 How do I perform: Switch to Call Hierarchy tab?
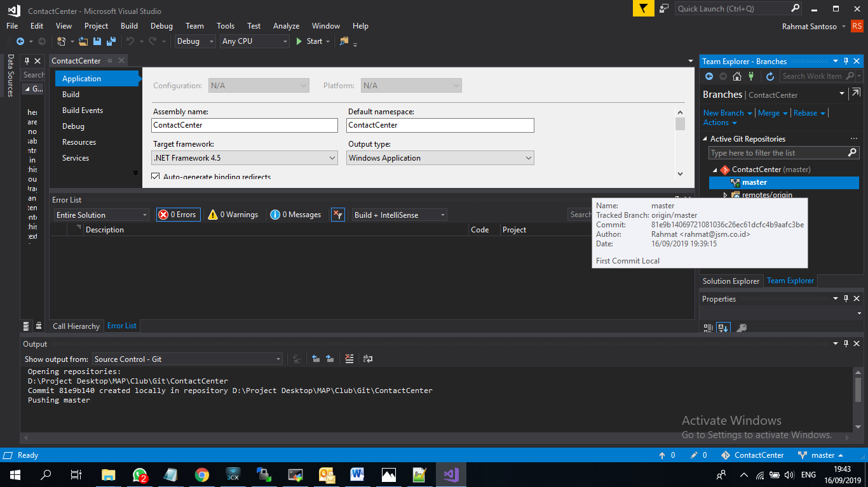(76, 326)
